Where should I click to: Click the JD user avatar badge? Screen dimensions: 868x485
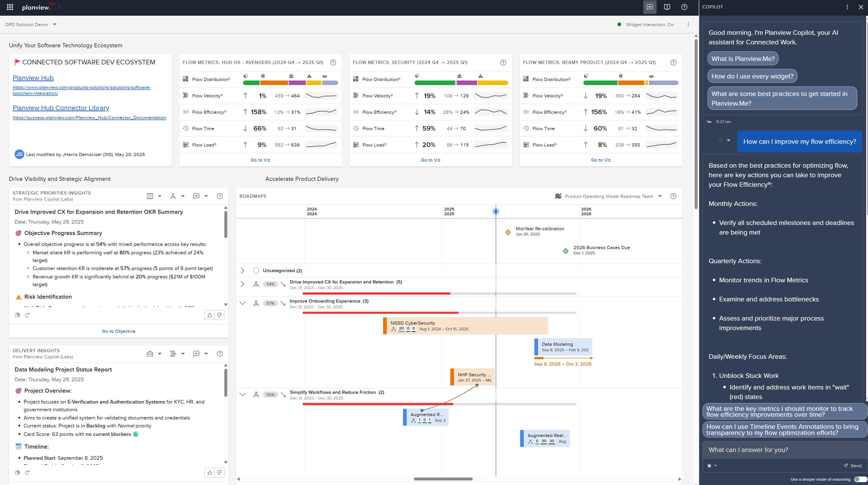pos(19,154)
